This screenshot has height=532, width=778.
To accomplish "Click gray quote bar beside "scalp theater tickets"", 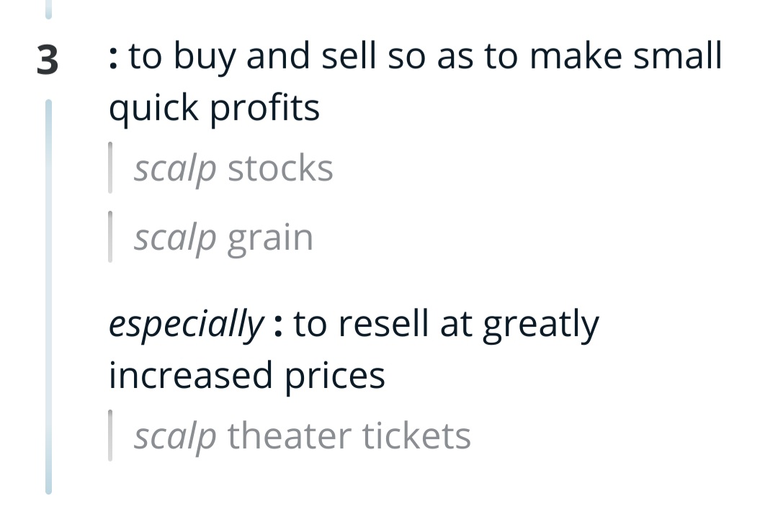I will 109,436.
